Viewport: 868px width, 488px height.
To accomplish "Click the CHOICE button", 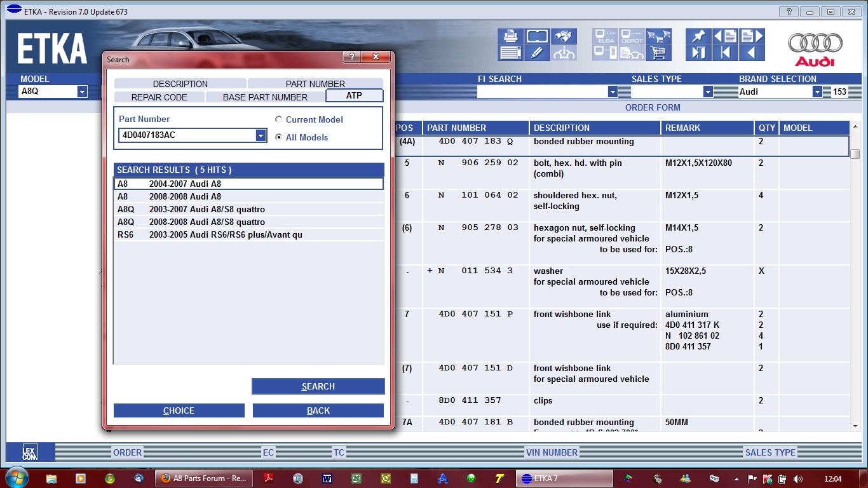I will [x=179, y=410].
